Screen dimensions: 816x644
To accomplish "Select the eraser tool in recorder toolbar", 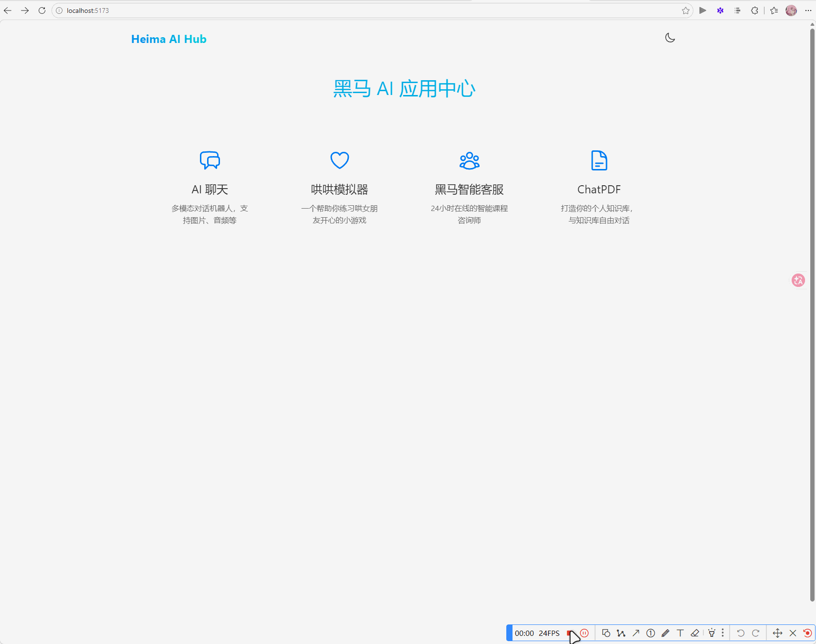I will 695,633.
